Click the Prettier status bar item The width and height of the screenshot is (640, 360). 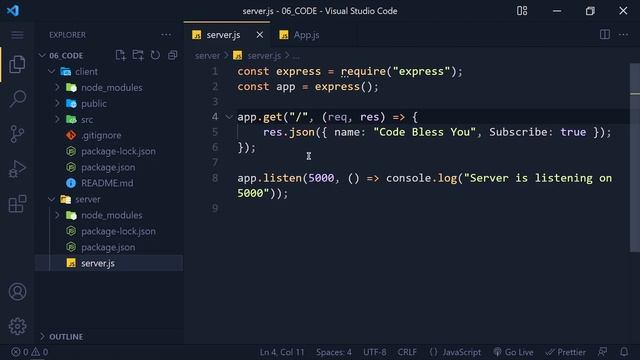coord(566,352)
